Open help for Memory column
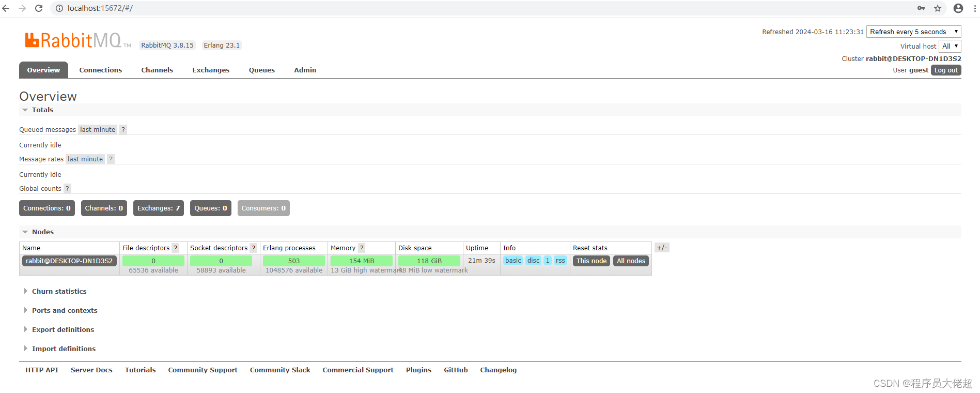The height and width of the screenshot is (393, 980). click(x=362, y=248)
